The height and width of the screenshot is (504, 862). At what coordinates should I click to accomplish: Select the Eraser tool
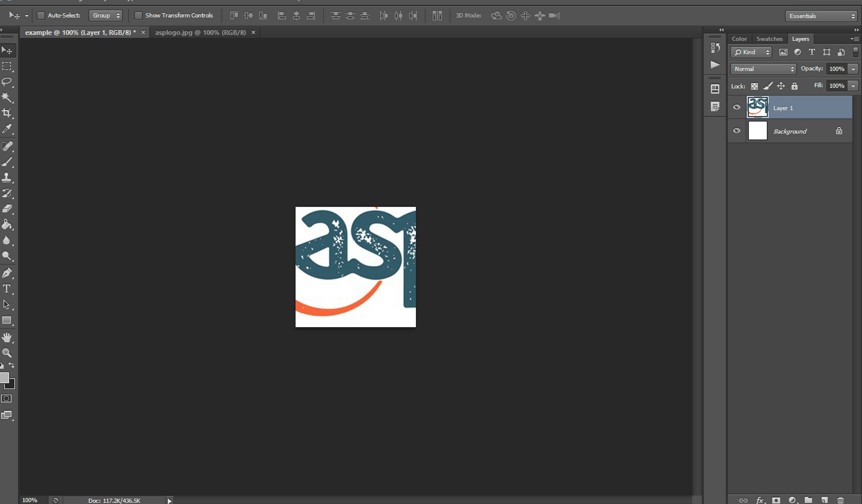(x=7, y=209)
